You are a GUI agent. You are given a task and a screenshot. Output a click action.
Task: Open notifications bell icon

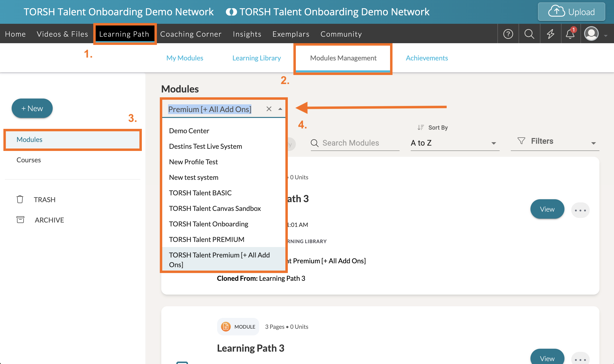coord(570,34)
